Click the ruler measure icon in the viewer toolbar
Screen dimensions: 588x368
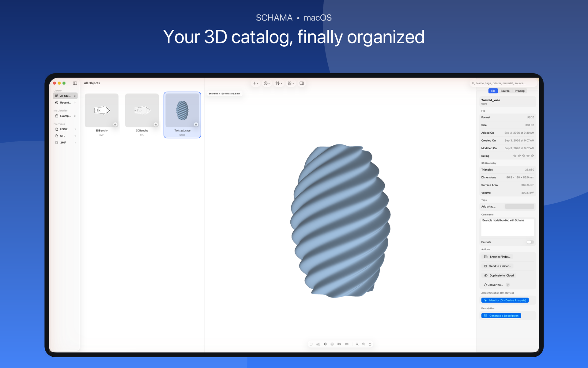(x=347, y=344)
